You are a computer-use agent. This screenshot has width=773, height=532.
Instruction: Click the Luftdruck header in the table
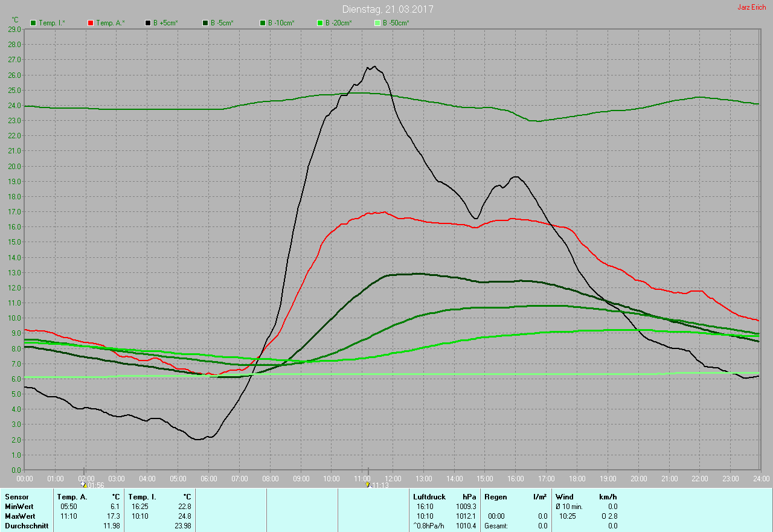pyautogui.click(x=429, y=497)
